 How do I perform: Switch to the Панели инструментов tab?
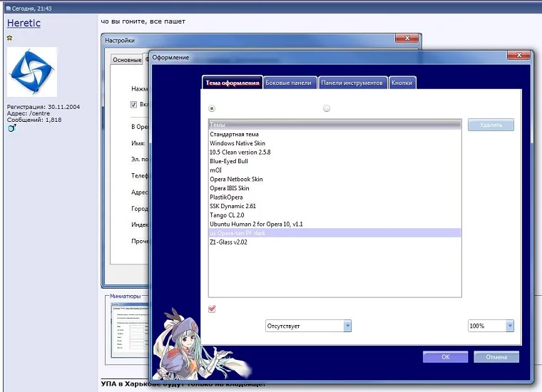[353, 83]
